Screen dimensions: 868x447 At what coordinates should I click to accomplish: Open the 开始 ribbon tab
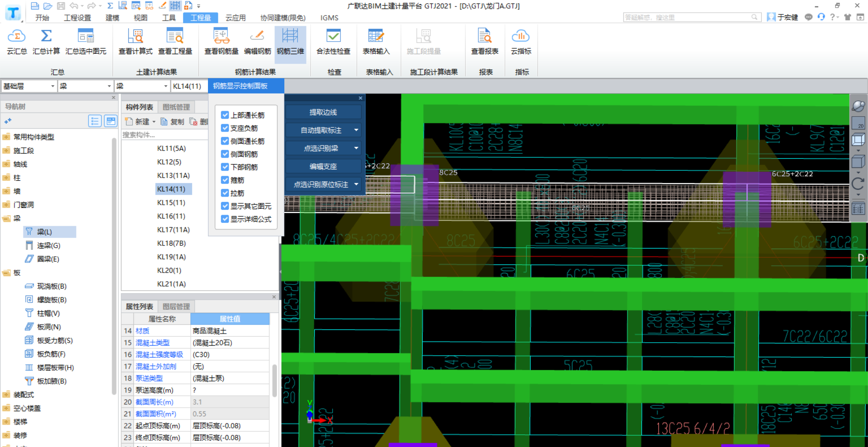coord(42,18)
